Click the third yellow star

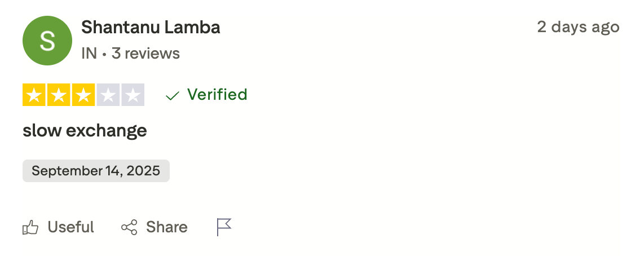click(83, 95)
